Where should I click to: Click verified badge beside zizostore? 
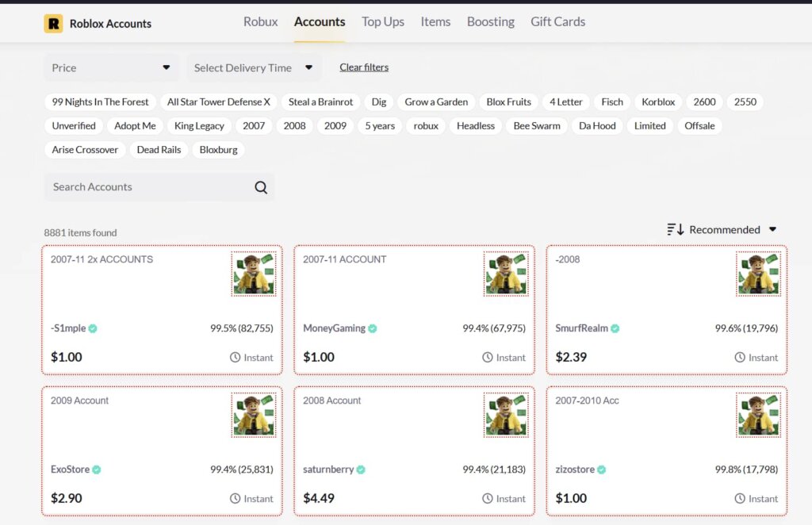[x=601, y=469]
